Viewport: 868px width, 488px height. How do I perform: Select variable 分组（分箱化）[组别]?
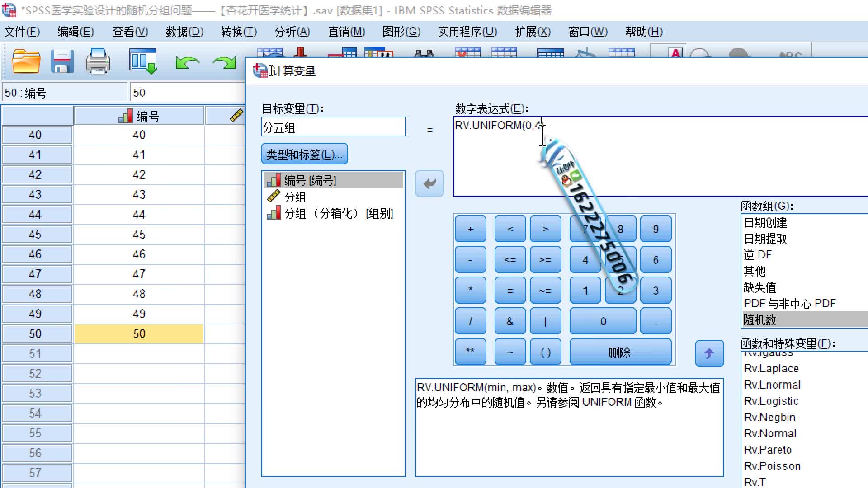click(x=339, y=213)
